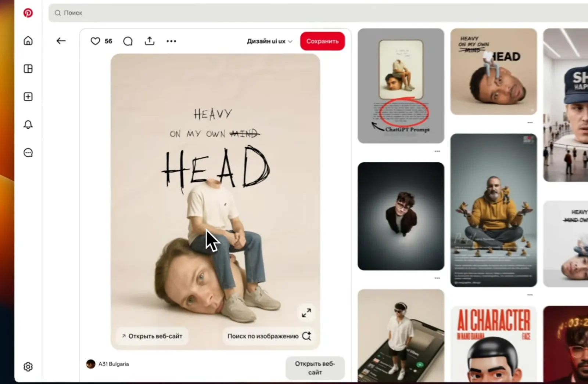
Task: Open the boards layout icon in sidebar
Action: click(x=28, y=69)
